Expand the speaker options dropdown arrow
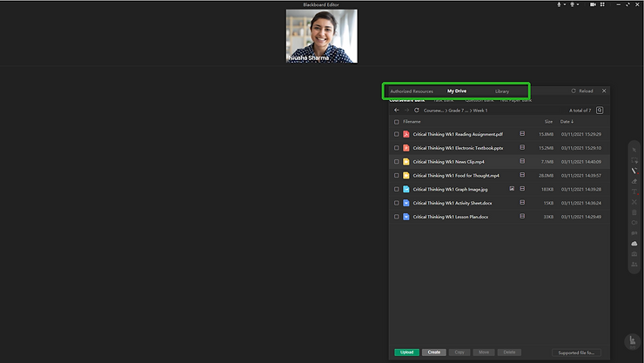This screenshot has height=363, width=644. coord(580,4)
